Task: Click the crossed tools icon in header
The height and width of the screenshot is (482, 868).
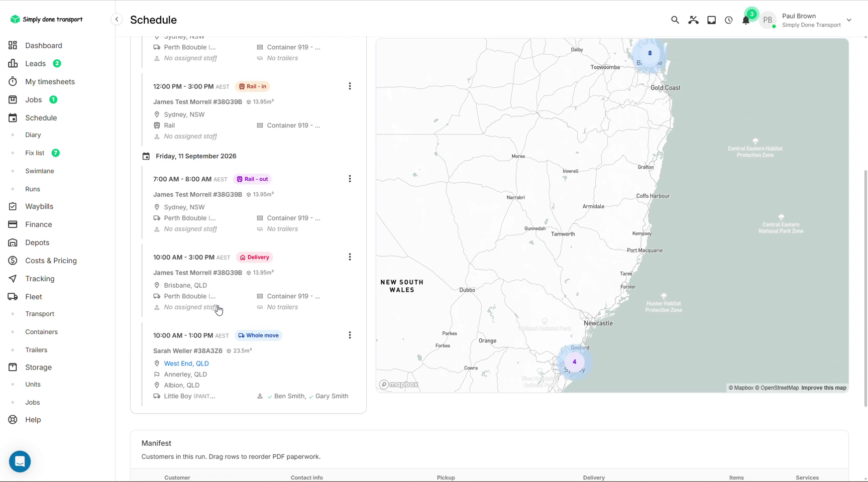Action: 693,20
